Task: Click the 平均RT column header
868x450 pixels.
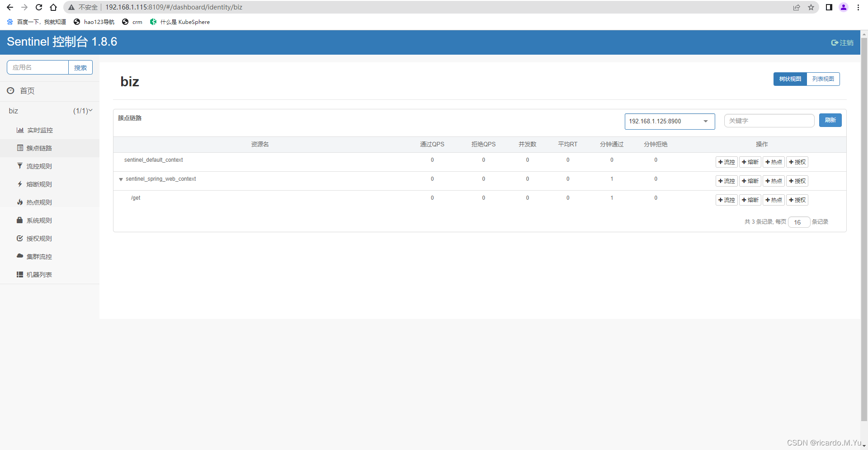Action: click(x=568, y=144)
